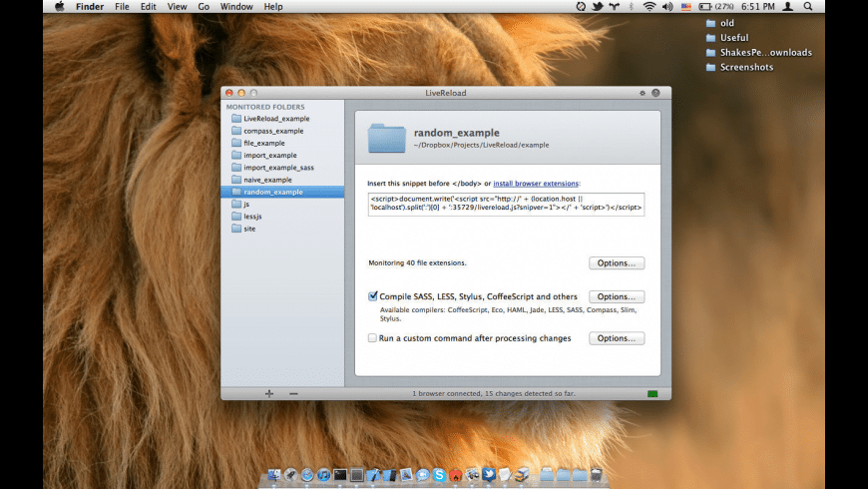Open the Apple menu
Viewport: 868px width, 489px height.
pyautogui.click(x=59, y=7)
